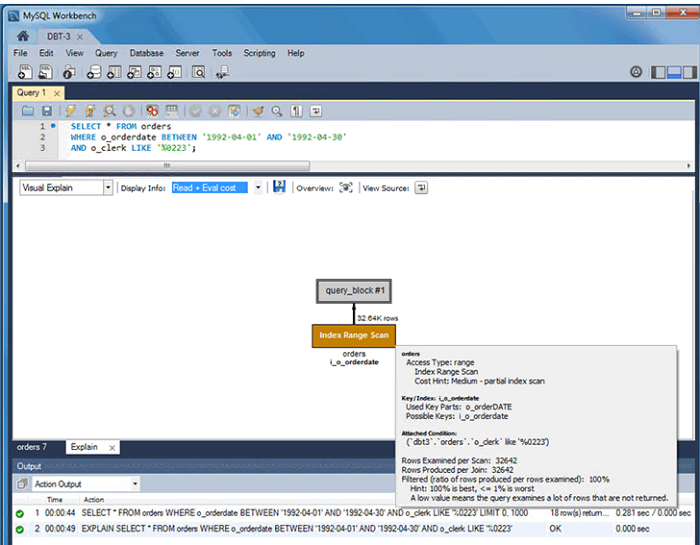700x545 pixels.
Task: Select the query_block #1 node
Action: [x=355, y=291]
